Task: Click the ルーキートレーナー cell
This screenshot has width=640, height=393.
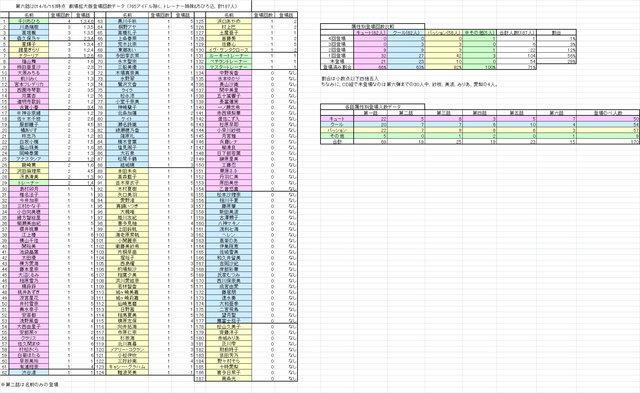Action: point(229,55)
